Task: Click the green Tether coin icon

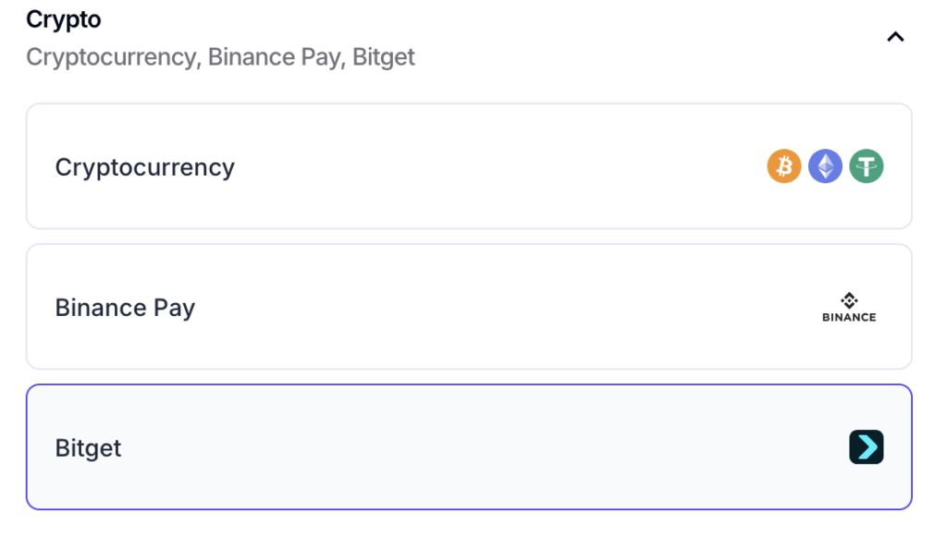Action: point(866,166)
